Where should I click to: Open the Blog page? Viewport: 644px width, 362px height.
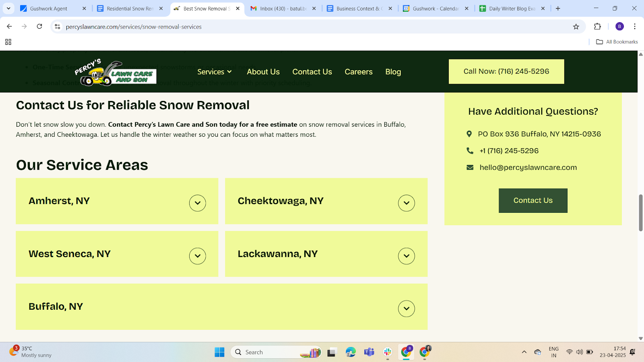coord(393,72)
